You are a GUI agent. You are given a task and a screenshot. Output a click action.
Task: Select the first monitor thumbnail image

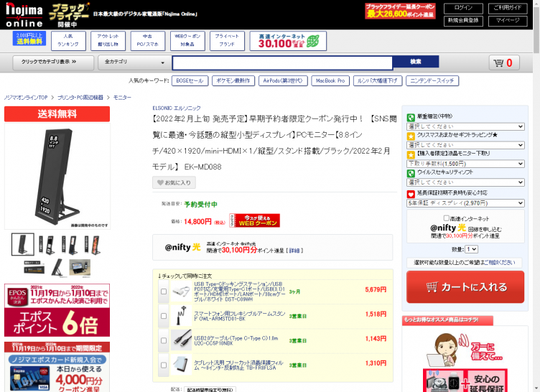point(23,244)
